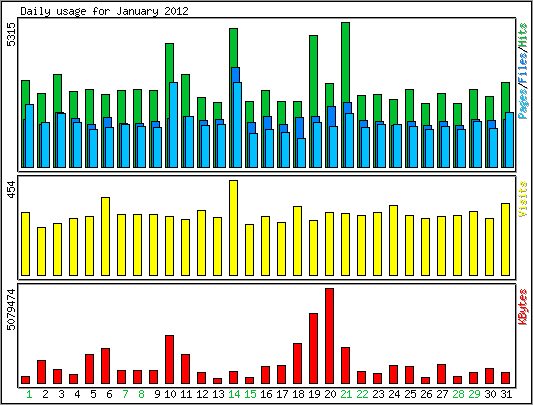This screenshot has height=405, width=533.
Task: Click day 31 on the x-axis
Action: pyautogui.click(x=506, y=394)
